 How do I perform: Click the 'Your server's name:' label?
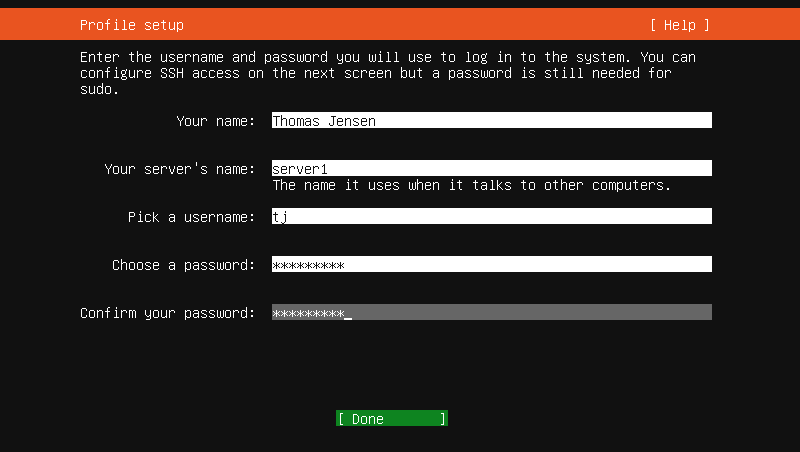point(180,169)
